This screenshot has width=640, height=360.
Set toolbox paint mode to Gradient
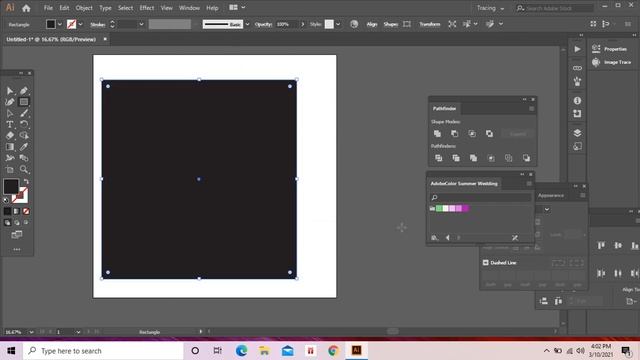[16, 211]
